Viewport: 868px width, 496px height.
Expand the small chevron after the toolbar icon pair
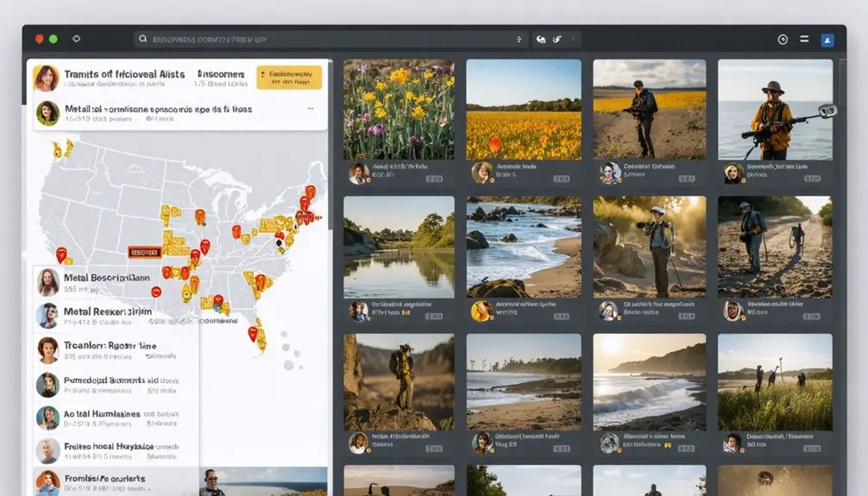coord(573,40)
